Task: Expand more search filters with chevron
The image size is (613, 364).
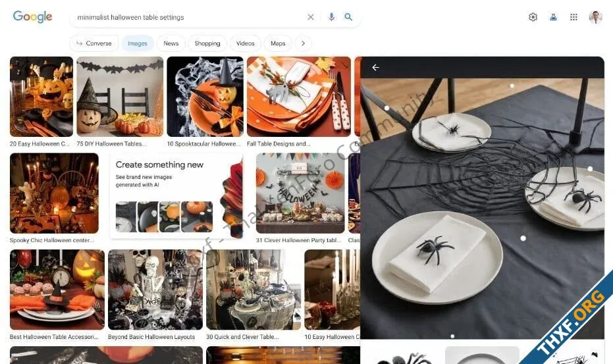Action: [303, 43]
